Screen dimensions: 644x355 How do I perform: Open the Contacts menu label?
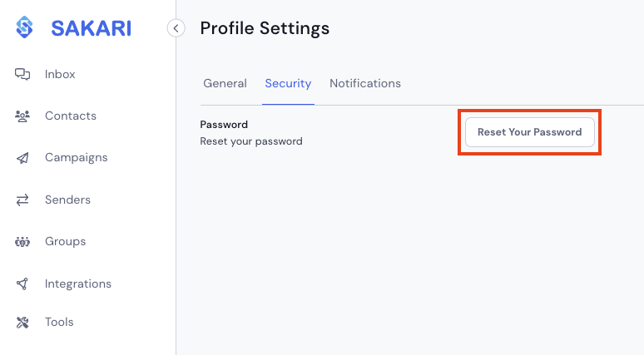click(71, 116)
